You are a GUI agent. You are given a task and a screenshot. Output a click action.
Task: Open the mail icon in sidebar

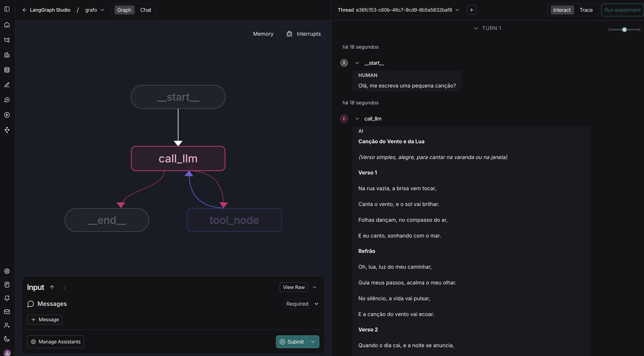tap(7, 312)
